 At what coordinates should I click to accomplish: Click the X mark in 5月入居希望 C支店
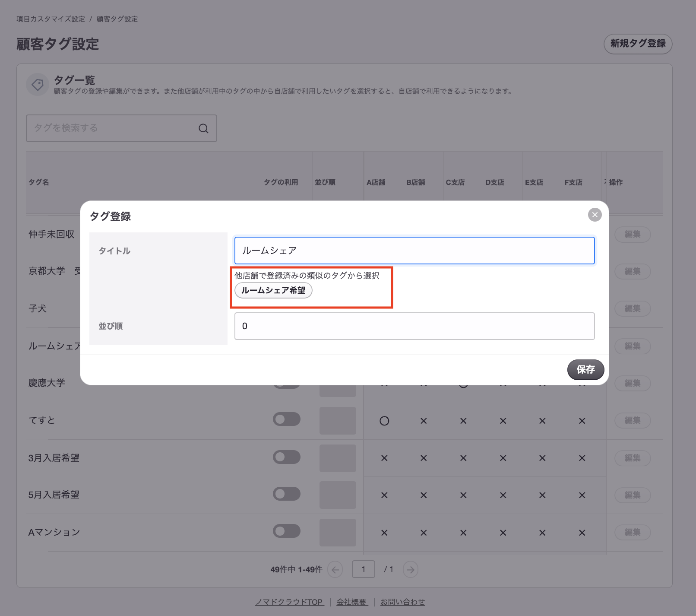point(463,495)
